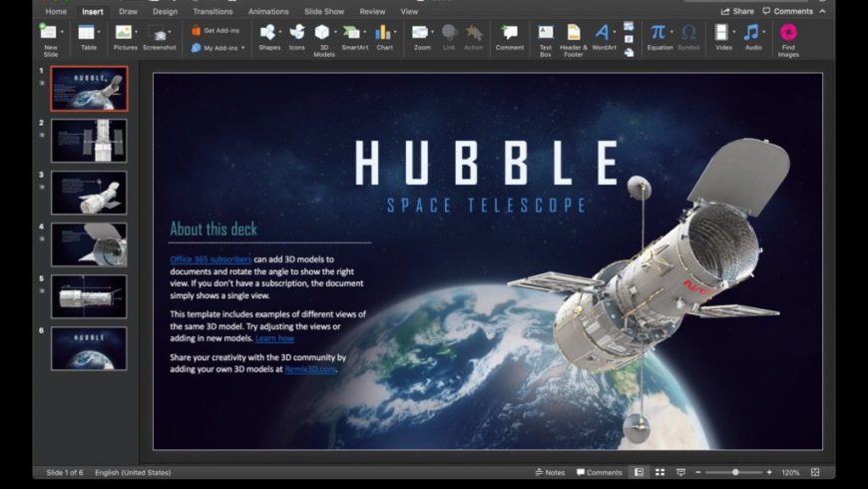Open the Comments pane from title area
Screen dimensions: 868x489
point(788,11)
